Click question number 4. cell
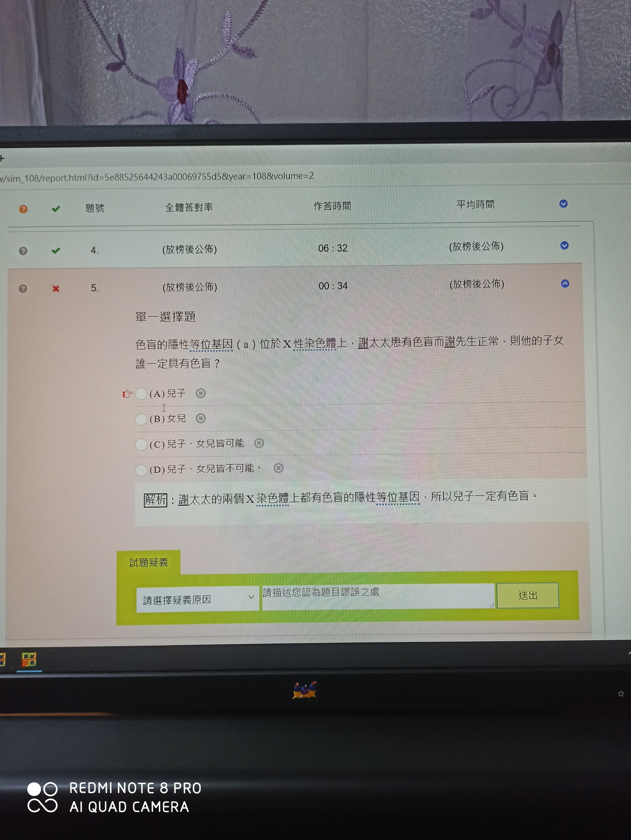631x840 pixels. [x=95, y=250]
